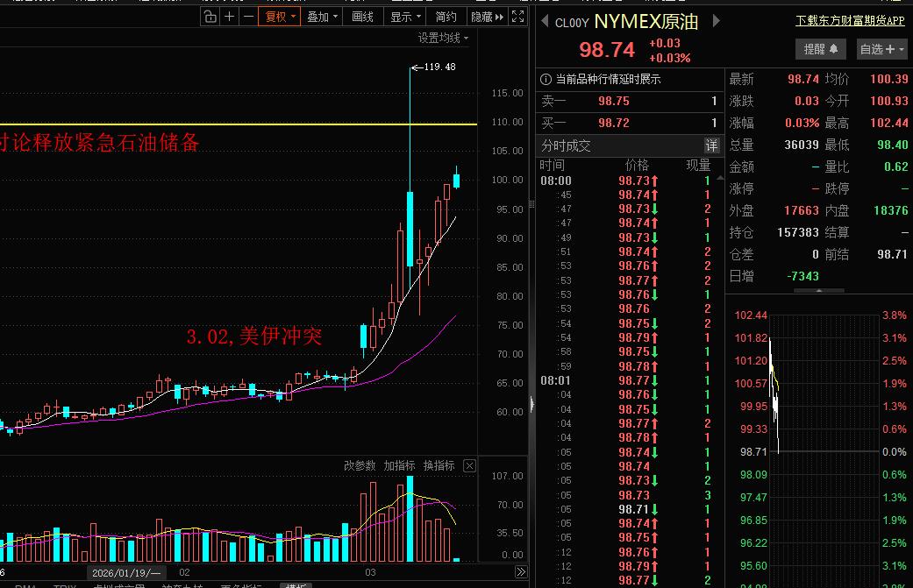Open the 复权 dropdown
Viewport: 913px width, 588px height.
coord(280,17)
